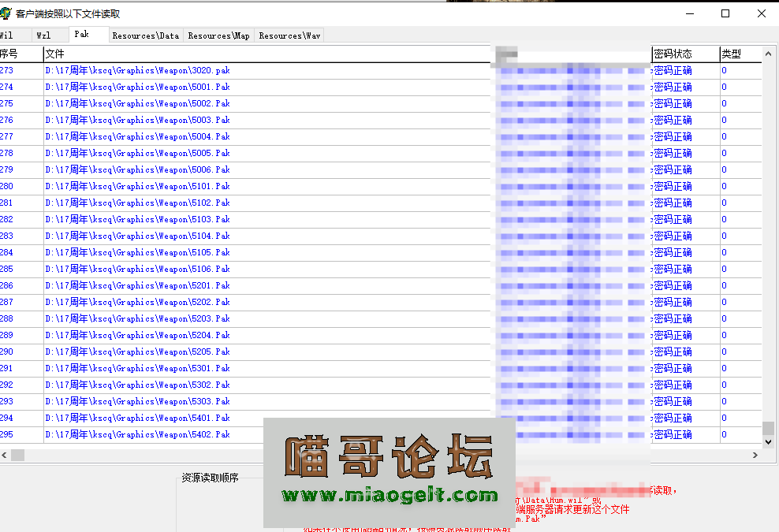This screenshot has height=532, width=779.
Task: Open the Resources\Data tab
Action: point(145,35)
